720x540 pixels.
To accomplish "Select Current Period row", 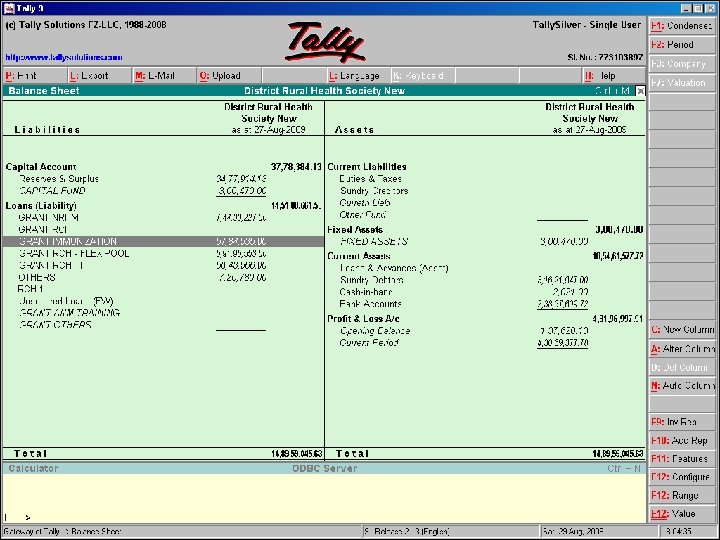I will (369, 343).
